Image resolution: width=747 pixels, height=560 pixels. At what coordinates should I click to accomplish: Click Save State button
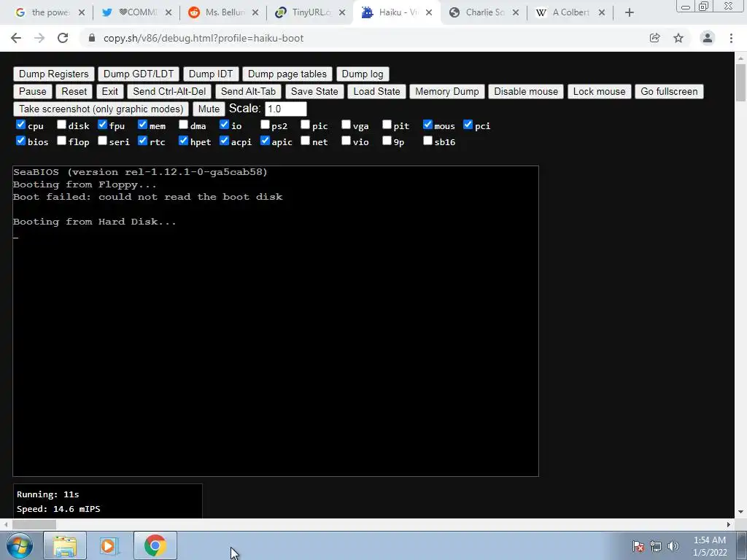[x=314, y=91]
